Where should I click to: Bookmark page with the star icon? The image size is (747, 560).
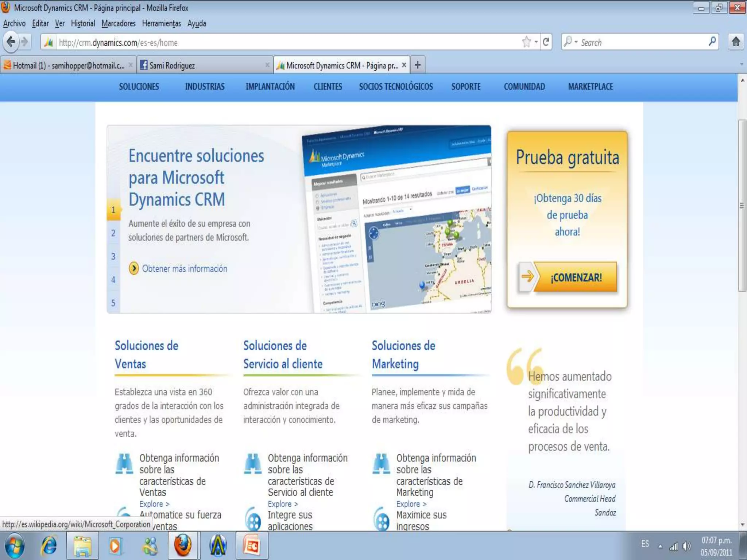(526, 42)
